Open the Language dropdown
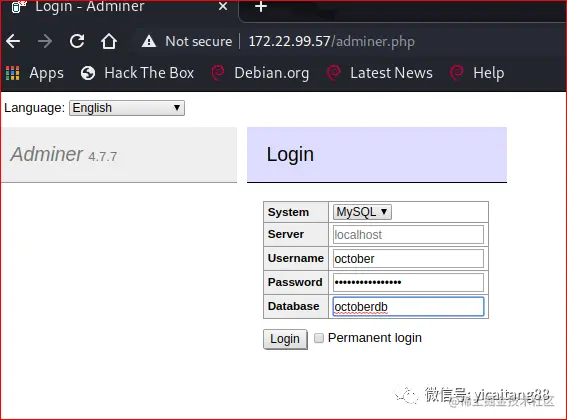Viewport: 567px width, 420px height. pyautogui.click(x=127, y=108)
